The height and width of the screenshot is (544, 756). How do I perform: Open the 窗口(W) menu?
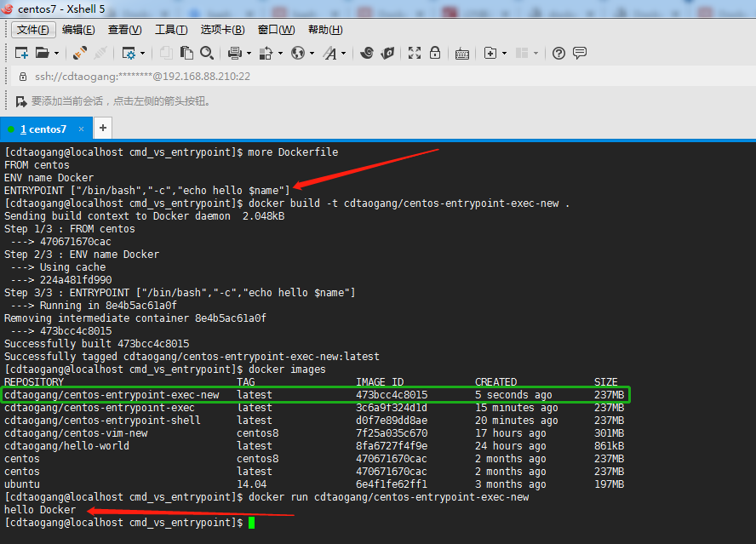[277, 30]
